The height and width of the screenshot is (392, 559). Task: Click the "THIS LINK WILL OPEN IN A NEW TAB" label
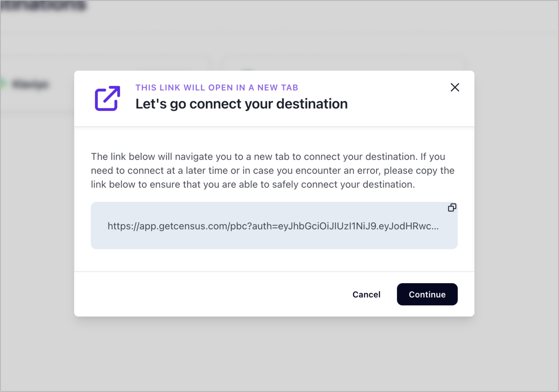(x=217, y=87)
